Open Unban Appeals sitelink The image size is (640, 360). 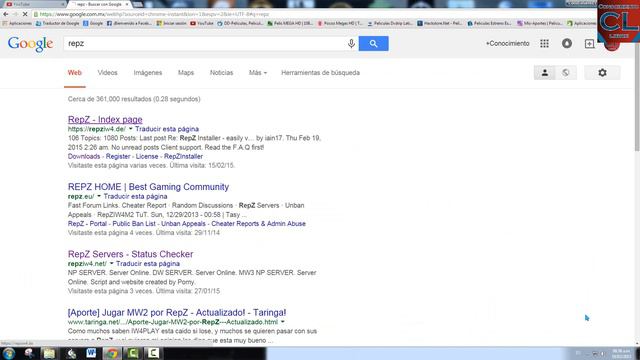click(183, 224)
